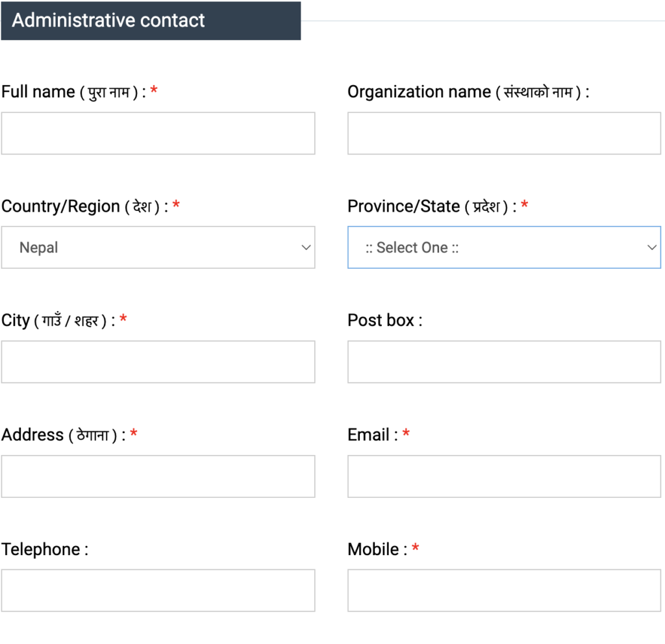Click the Full name input field
The width and height of the screenshot is (665, 644).
pos(158,133)
